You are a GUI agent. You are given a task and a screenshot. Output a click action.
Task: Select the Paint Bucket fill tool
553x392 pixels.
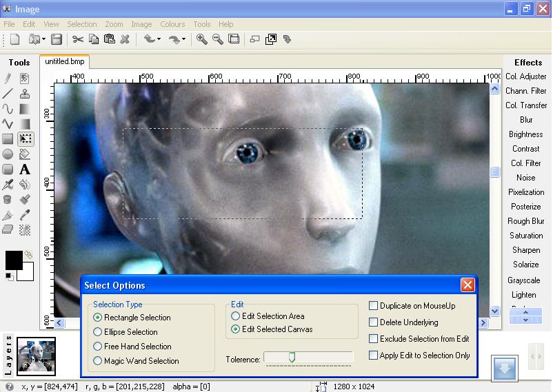point(25,154)
